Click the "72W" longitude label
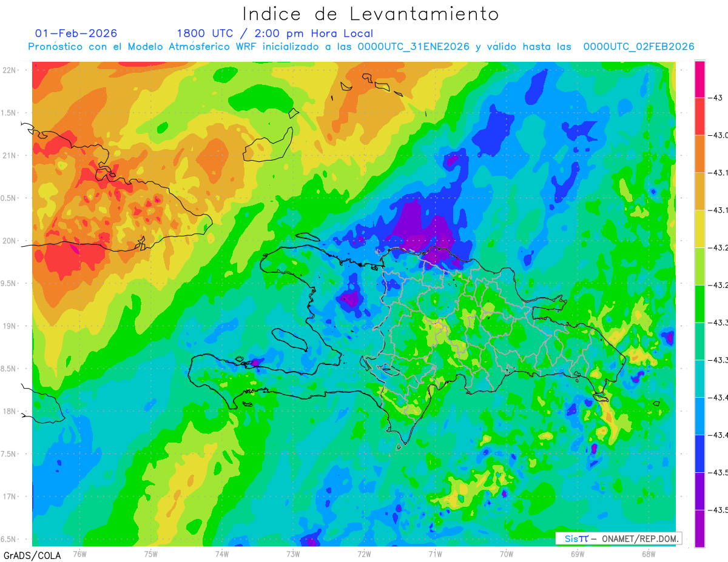 pos(364,554)
